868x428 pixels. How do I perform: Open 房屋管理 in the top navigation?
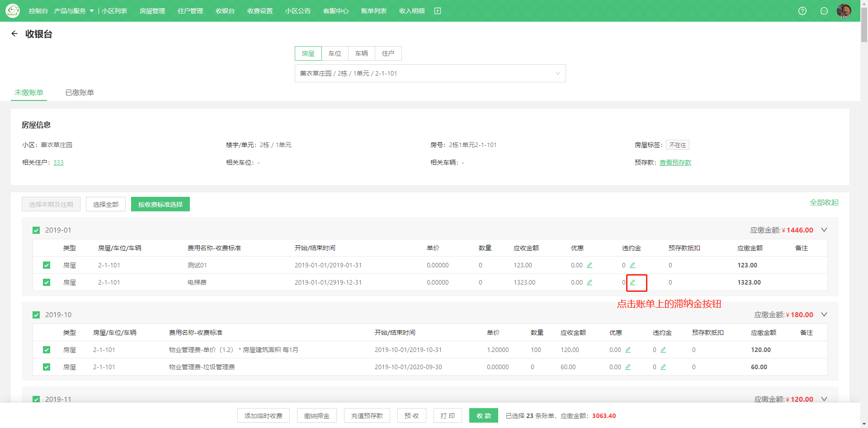coord(152,11)
